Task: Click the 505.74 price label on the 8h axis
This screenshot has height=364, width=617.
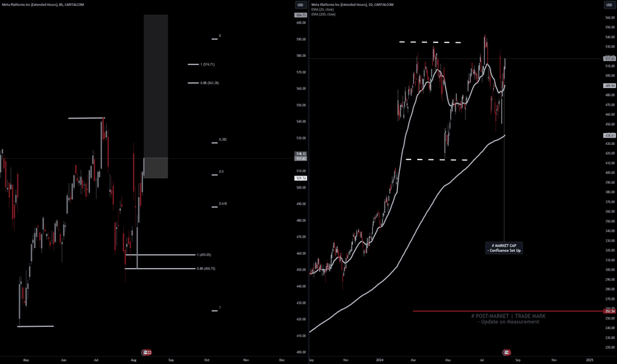Action: tap(301, 178)
